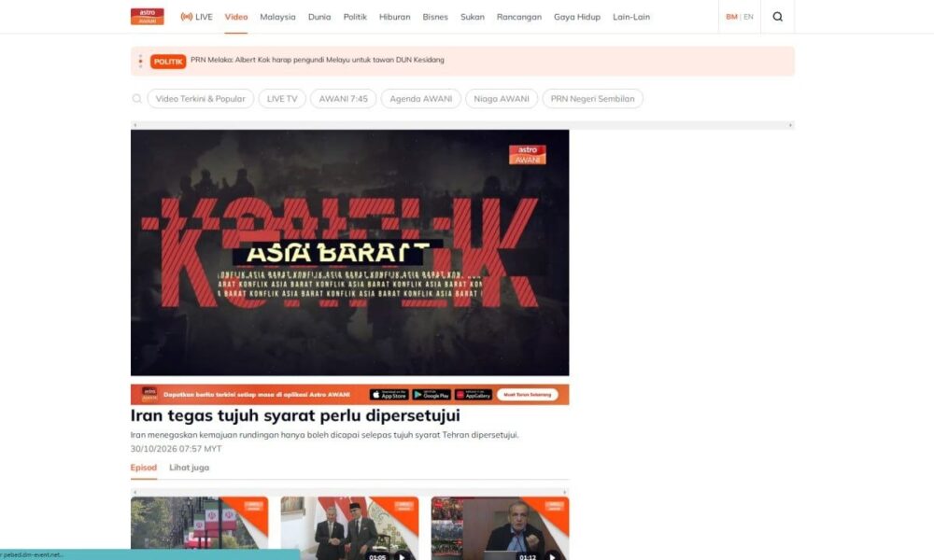934x560 pixels.
Task: Open the Rancangan menu
Action: (519, 17)
